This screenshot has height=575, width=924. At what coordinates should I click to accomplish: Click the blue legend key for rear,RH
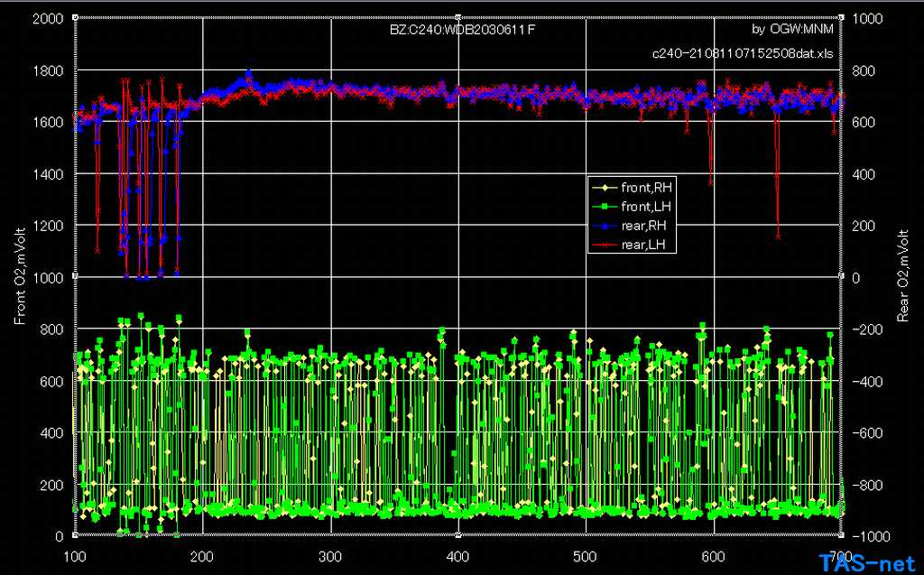605,227
